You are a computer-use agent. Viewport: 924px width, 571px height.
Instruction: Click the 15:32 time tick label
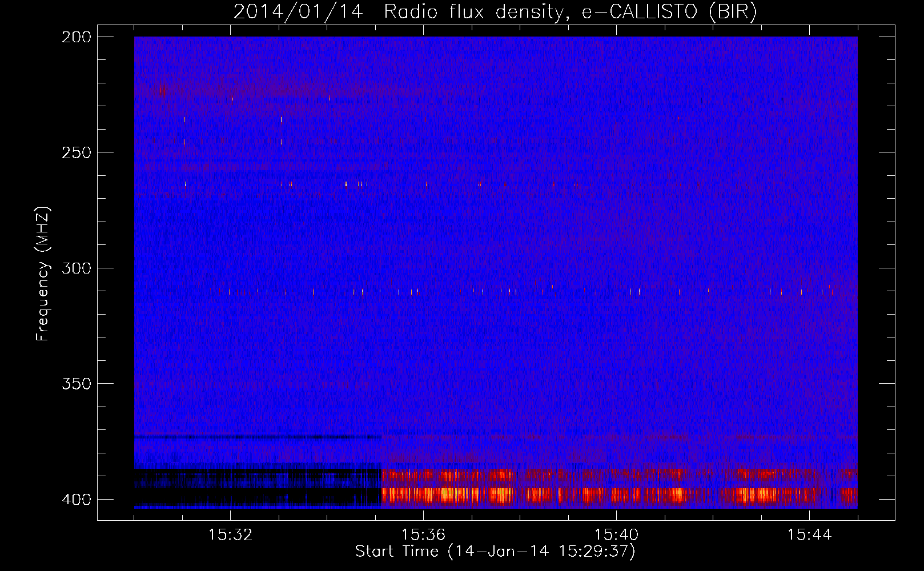(x=230, y=535)
